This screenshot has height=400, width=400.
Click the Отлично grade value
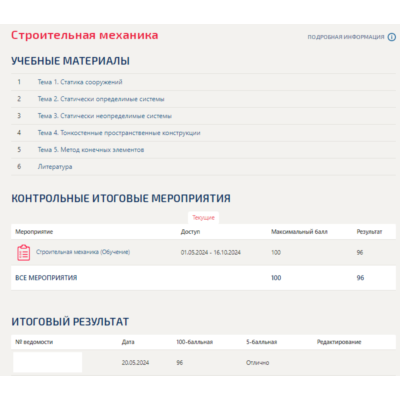[x=258, y=363]
